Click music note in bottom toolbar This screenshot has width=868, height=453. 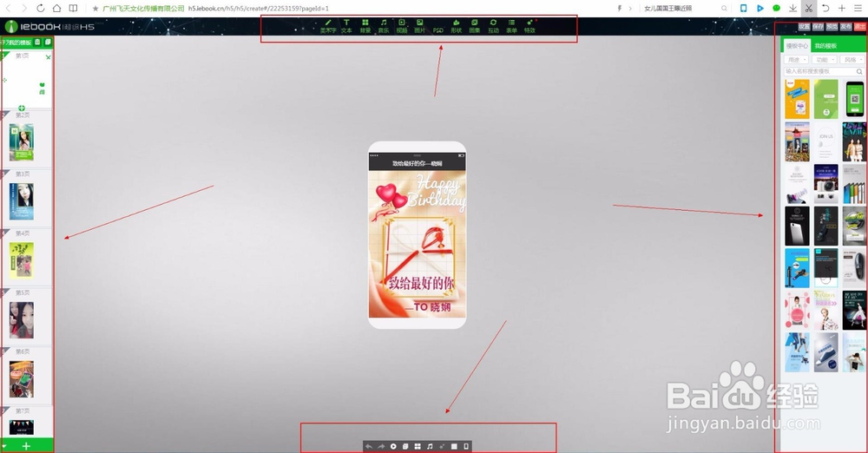(x=431, y=446)
